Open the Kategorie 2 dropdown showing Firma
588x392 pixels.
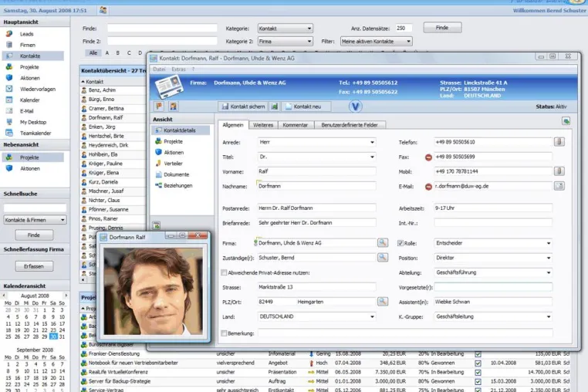286,41
